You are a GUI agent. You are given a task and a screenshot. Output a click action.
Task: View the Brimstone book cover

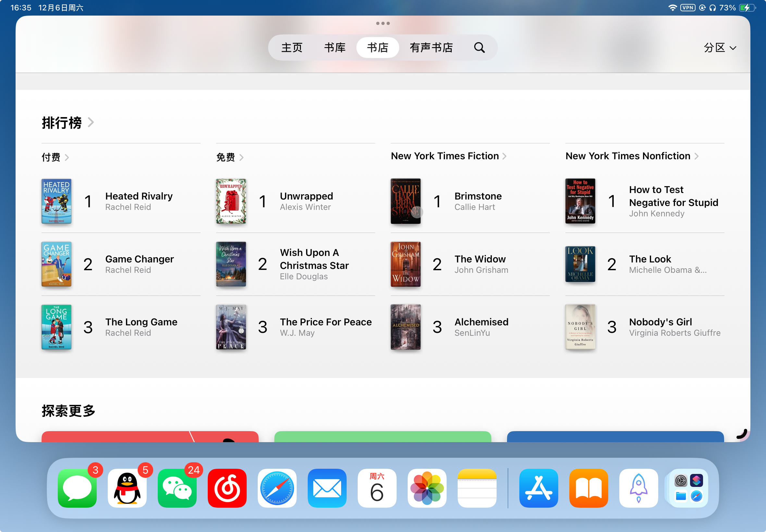[x=405, y=201]
